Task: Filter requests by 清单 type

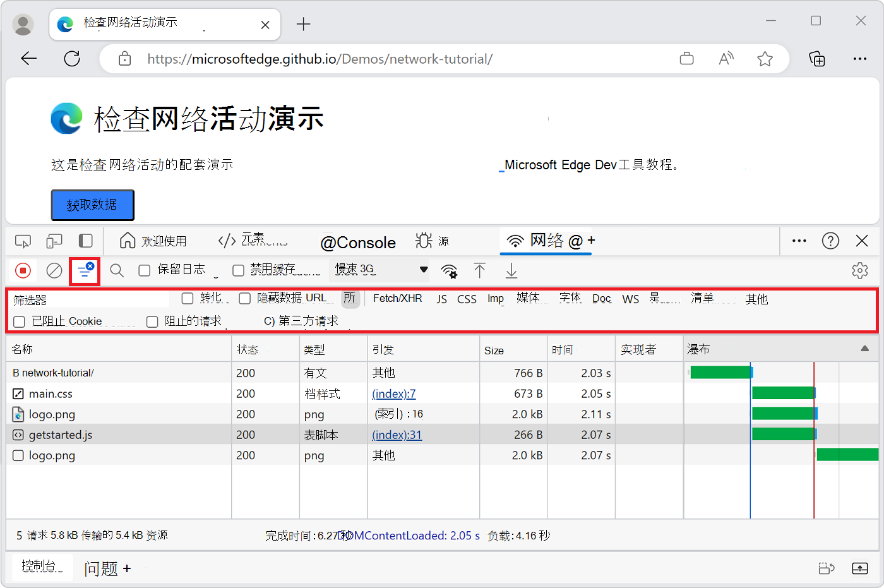Action: pyautogui.click(x=702, y=297)
